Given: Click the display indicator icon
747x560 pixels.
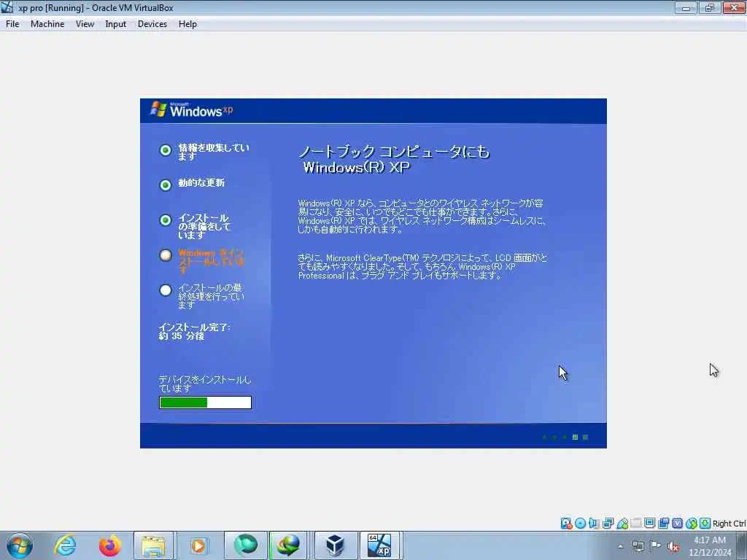Looking at the screenshot, I should 650,524.
